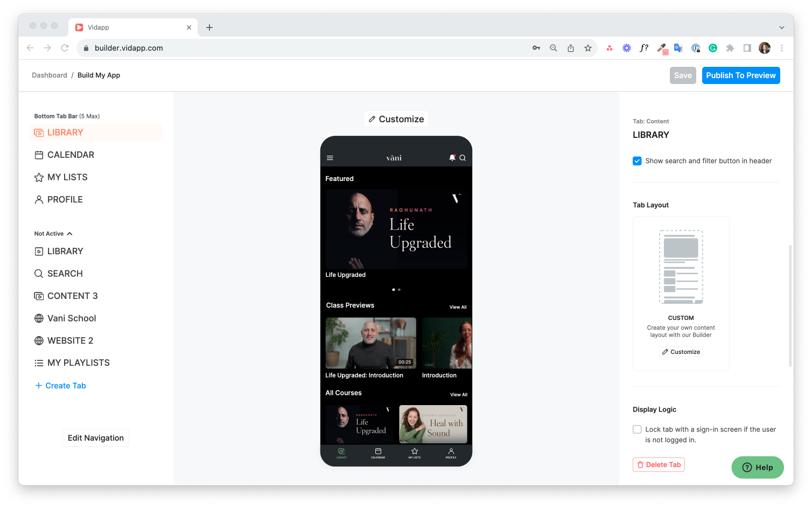812x508 pixels.
Task: Open the browser extensions puzzle icon
Action: (730, 48)
